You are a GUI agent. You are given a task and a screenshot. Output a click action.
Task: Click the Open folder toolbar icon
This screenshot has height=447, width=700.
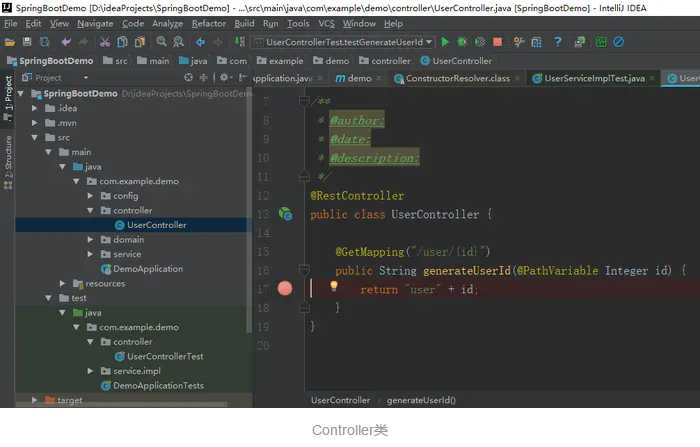(9, 42)
